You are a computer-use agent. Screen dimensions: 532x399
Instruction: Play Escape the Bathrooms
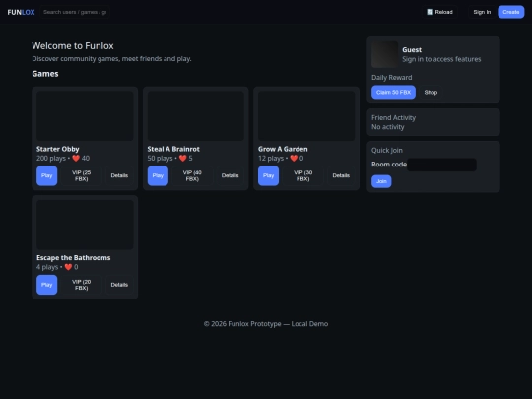point(47,285)
